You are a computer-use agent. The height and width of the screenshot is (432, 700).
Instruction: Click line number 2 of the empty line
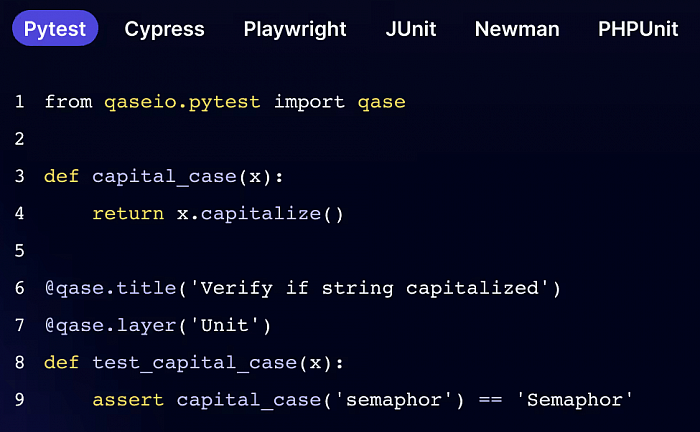tap(19, 139)
